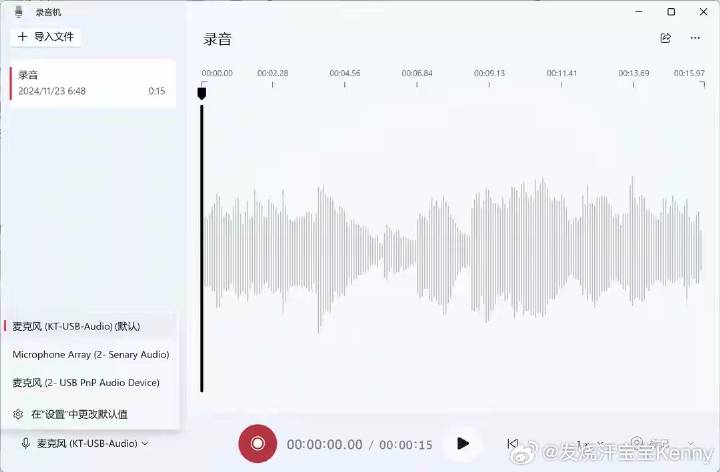Image resolution: width=720 pixels, height=472 pixels.
Task: Start recording with the red record button
Action: (257, 443)
